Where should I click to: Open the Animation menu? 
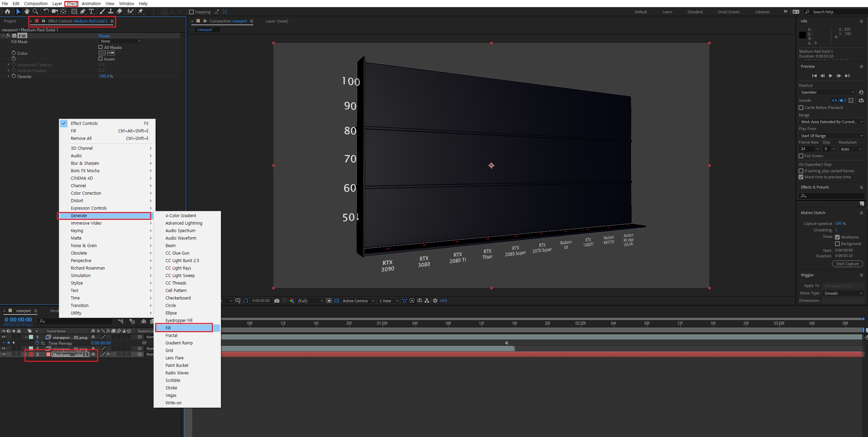91,3
